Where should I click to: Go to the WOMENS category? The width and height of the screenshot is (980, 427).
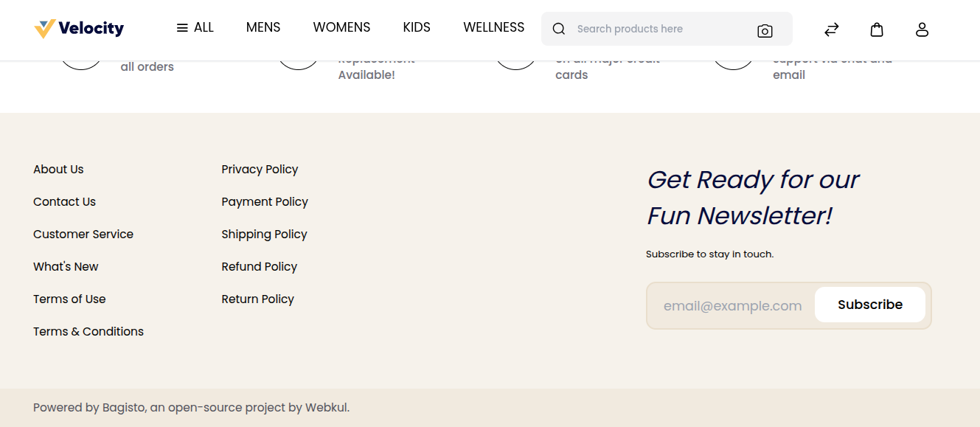341,28
